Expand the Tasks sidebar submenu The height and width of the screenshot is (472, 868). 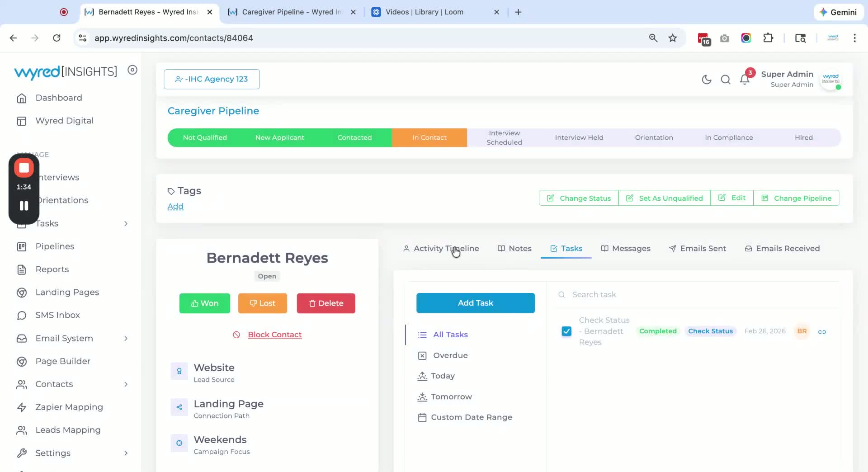pyautogui.click(x=126, y=224)
